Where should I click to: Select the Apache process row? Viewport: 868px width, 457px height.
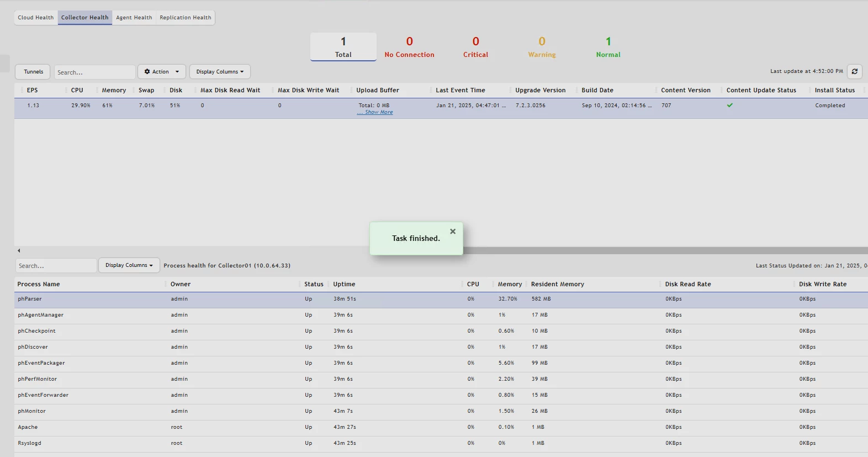441,428
